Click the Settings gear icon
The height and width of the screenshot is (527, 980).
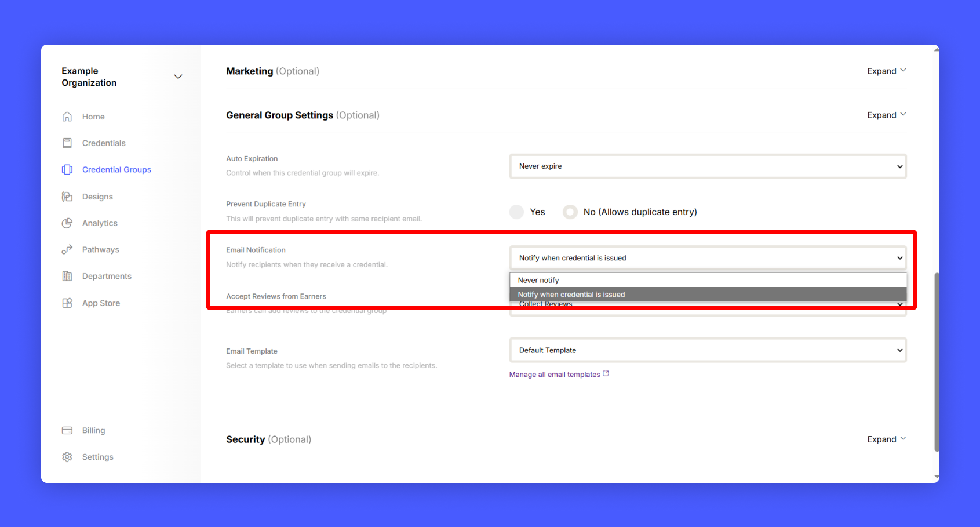tap(67, 457)
